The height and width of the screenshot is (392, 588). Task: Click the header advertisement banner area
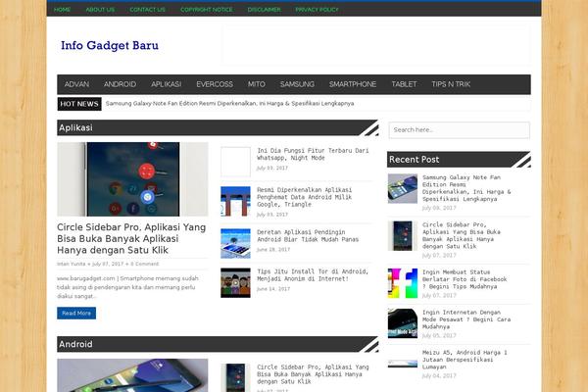(x=376, y=45)
